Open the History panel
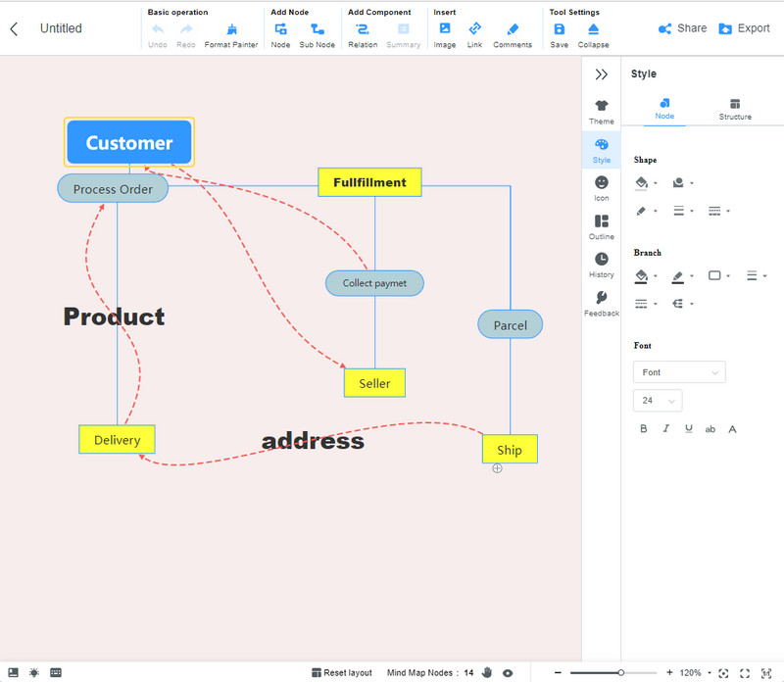The image size is (784, 682). 602,265
